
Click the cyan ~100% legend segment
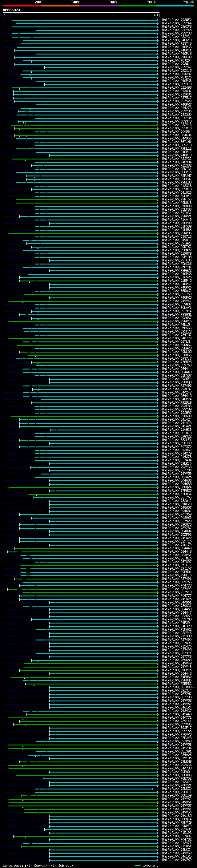point(175,6)
